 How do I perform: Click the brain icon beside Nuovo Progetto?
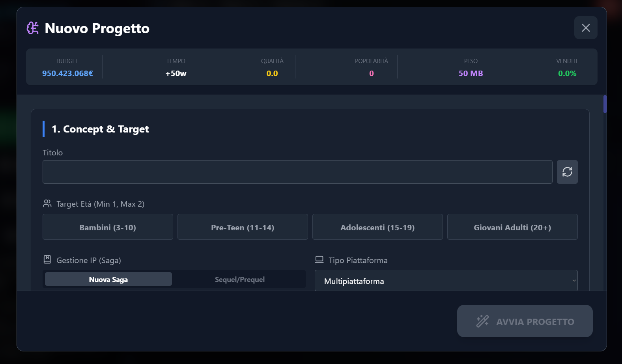pyautogui.click(x=33, y=28)
